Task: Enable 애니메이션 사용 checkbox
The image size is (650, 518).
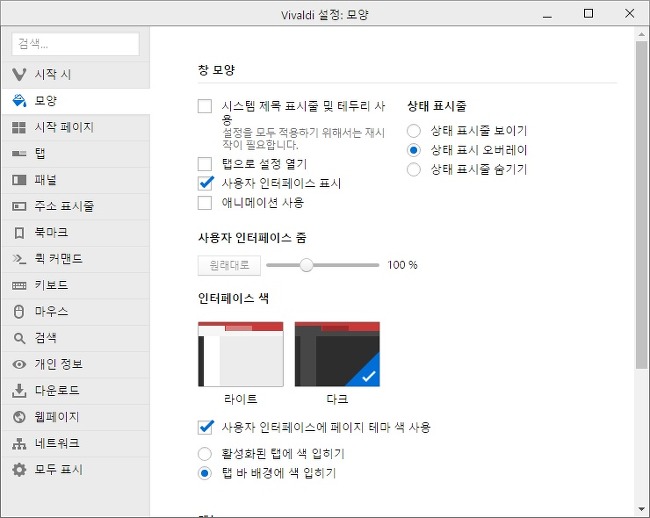Action: [205, 203]
